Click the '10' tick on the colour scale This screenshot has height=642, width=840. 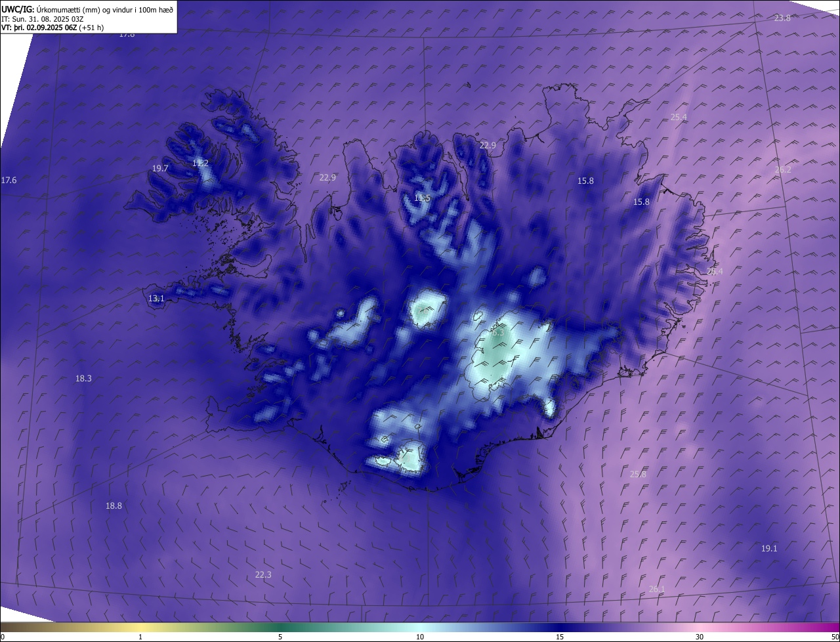pos(420,637)
